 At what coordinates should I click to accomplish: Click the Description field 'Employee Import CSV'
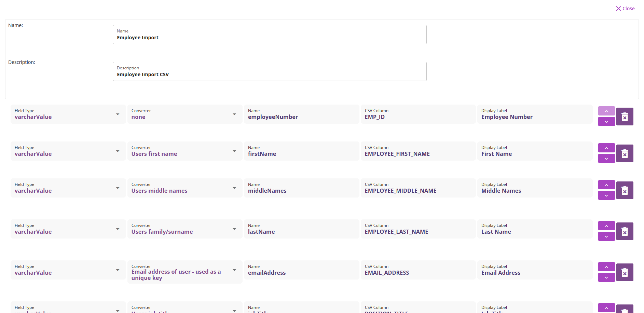(x=269, y=71)
